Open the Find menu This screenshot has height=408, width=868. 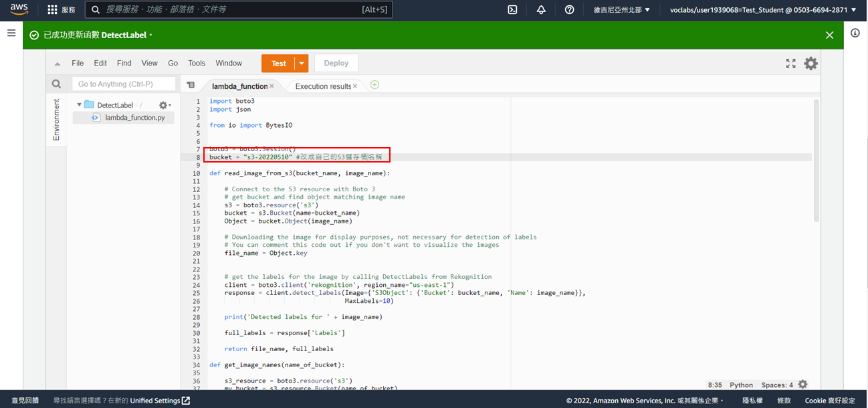click(x=124, y=64)
